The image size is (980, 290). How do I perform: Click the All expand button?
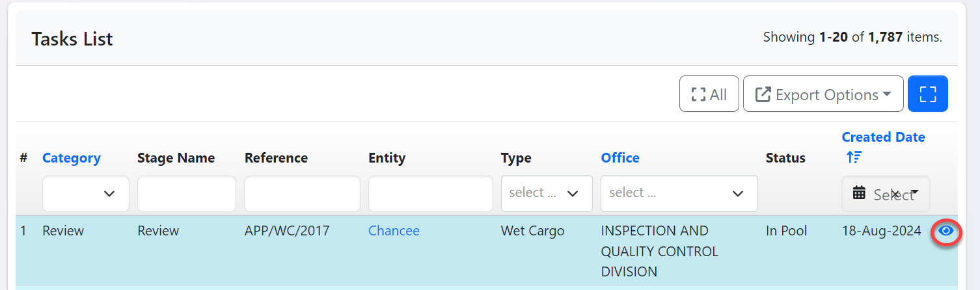click(709, 94)
